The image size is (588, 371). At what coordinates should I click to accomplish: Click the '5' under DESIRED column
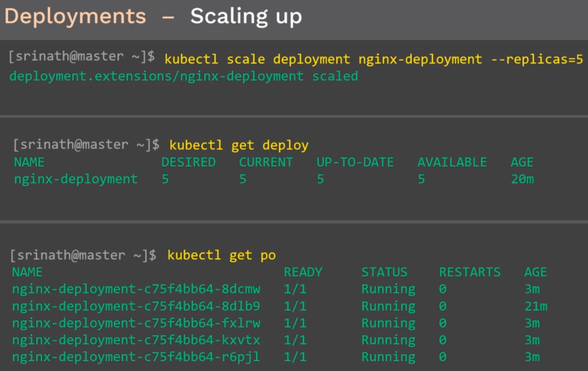(165, 179)
